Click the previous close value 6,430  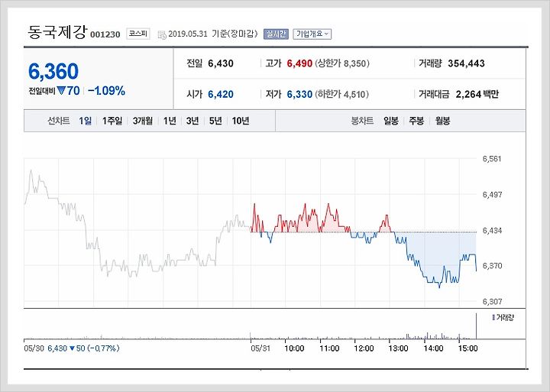point(221,63)
